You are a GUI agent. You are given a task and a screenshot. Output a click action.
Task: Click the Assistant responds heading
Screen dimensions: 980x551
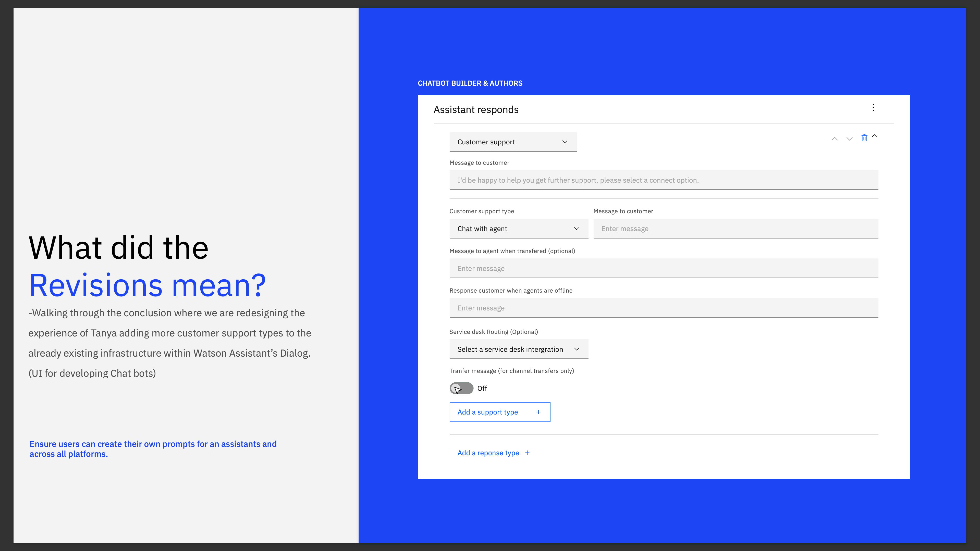(476, 109)
